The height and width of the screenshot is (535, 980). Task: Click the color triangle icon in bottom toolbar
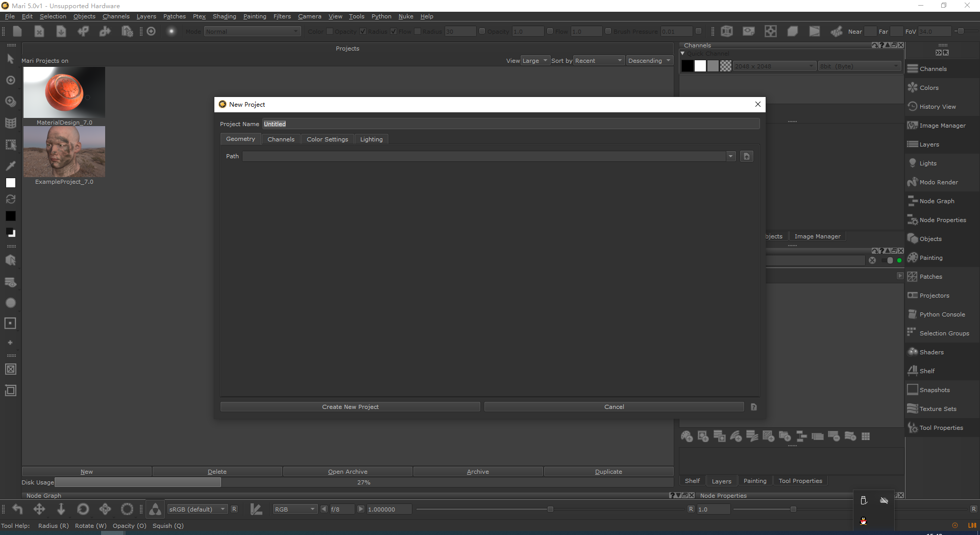pos(155,509)
